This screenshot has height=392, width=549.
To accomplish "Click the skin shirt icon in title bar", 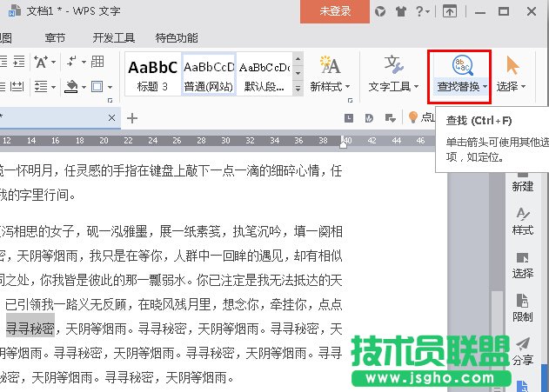I will point(401,12).
